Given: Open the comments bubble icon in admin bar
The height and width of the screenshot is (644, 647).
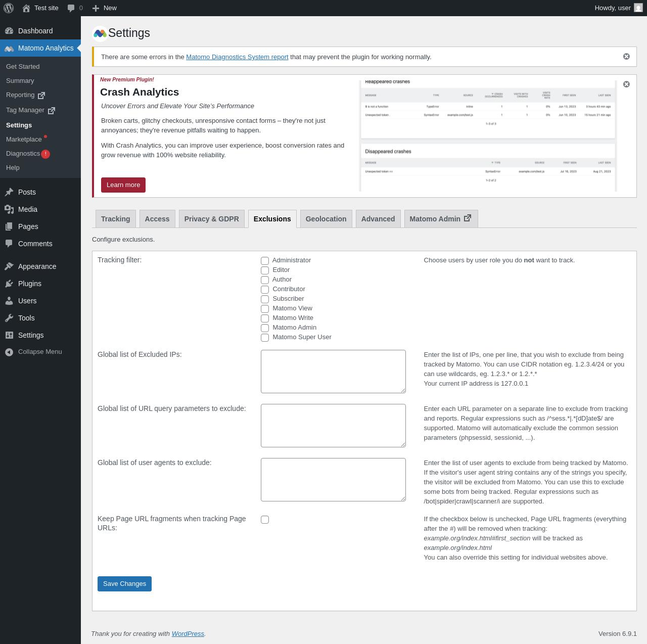Looking at the screenshot, I should coord(71,8).
